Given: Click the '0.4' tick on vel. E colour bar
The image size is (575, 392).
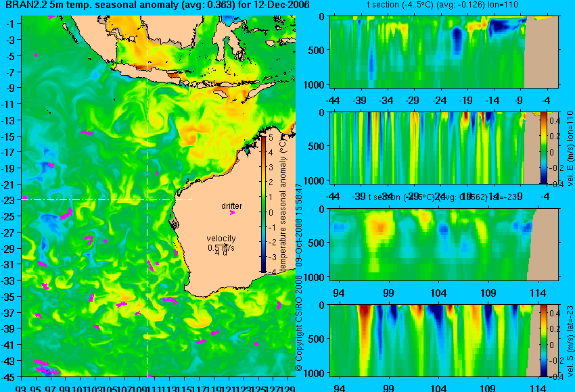Looking at the screenshot, I should [555, 120].
